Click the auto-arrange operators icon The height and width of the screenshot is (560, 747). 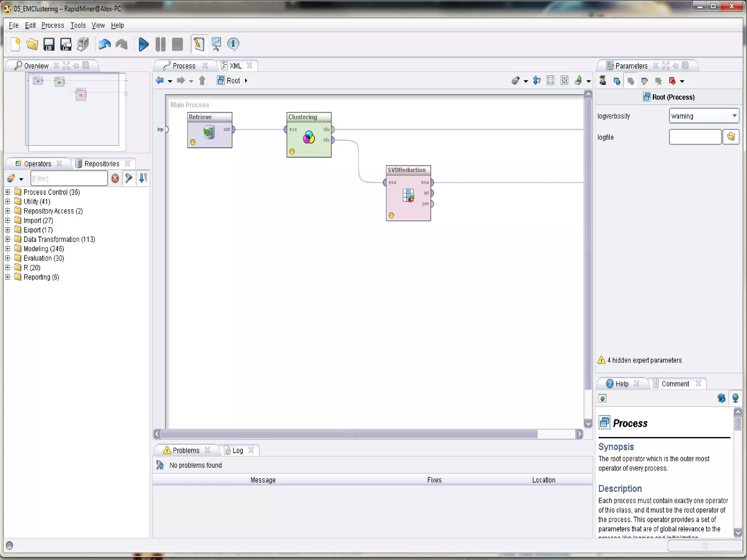click(537, 81)
